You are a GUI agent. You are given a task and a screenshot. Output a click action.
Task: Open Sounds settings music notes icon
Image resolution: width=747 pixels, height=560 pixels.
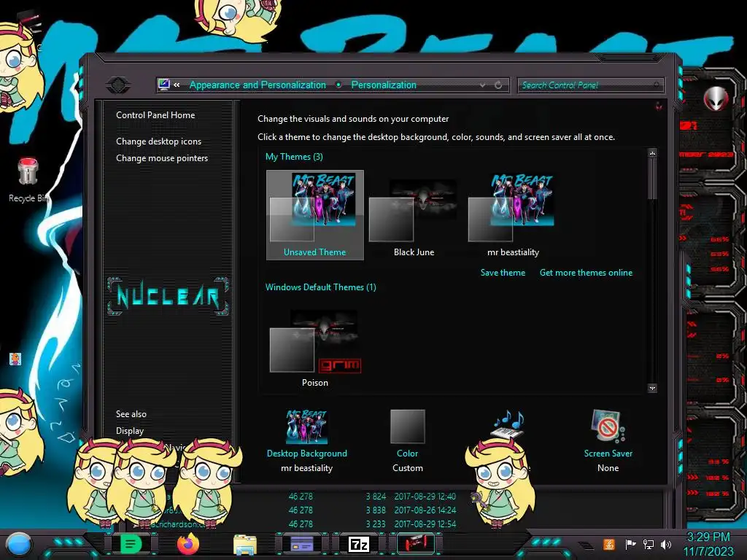point(508,424)
